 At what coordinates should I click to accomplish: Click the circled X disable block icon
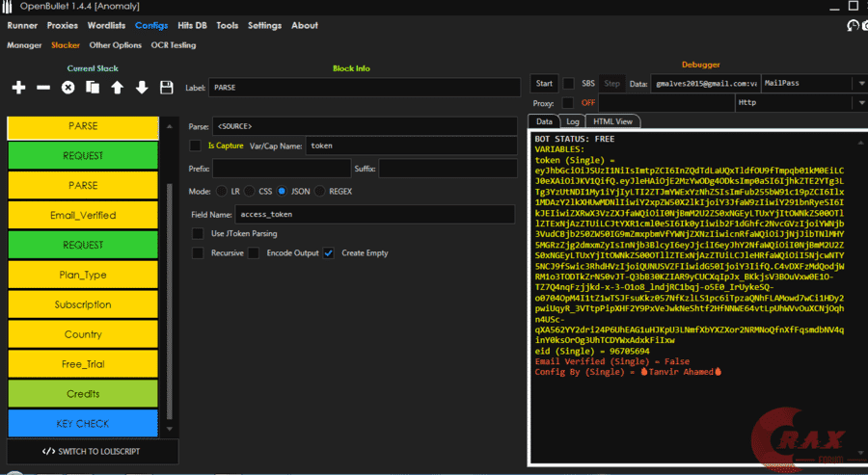pos(68,88)
